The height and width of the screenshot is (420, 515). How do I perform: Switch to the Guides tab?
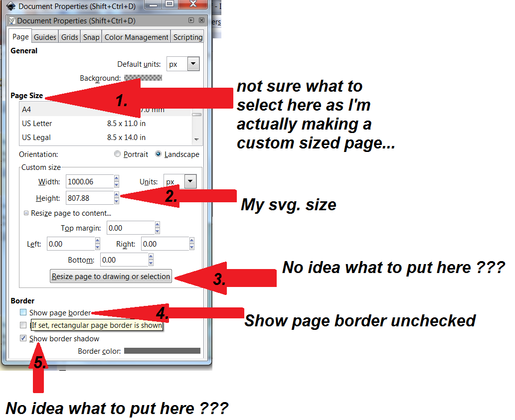(45, 36)
